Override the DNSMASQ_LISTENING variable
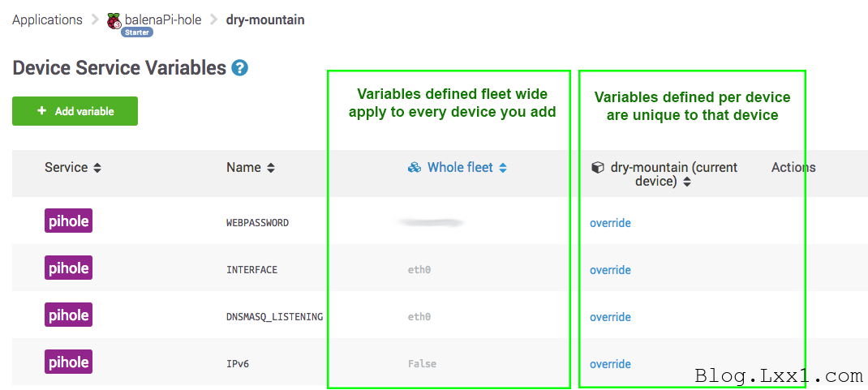Viewport: 868px width, 390px height. pos(610,317)
